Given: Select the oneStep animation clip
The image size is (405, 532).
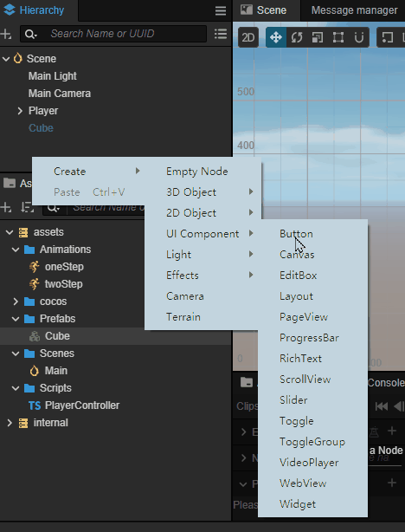Looking at the screenshot, I should click(x=64, y=267).
